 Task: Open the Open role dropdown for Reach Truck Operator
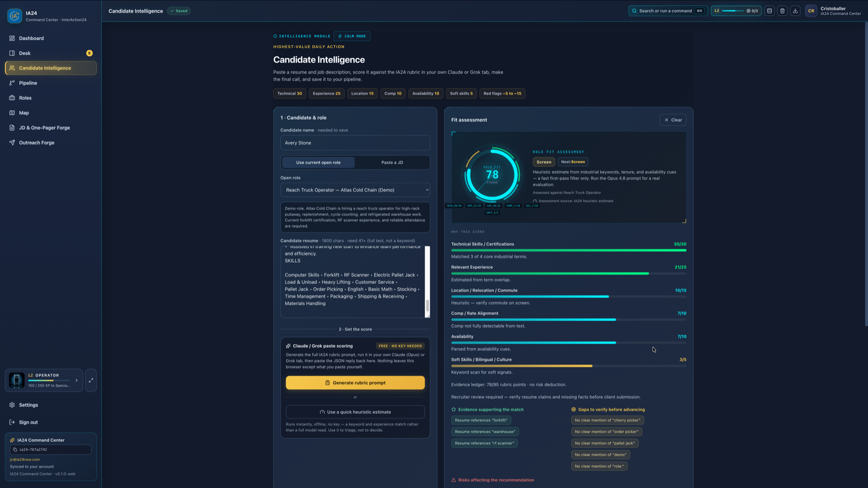355,190
